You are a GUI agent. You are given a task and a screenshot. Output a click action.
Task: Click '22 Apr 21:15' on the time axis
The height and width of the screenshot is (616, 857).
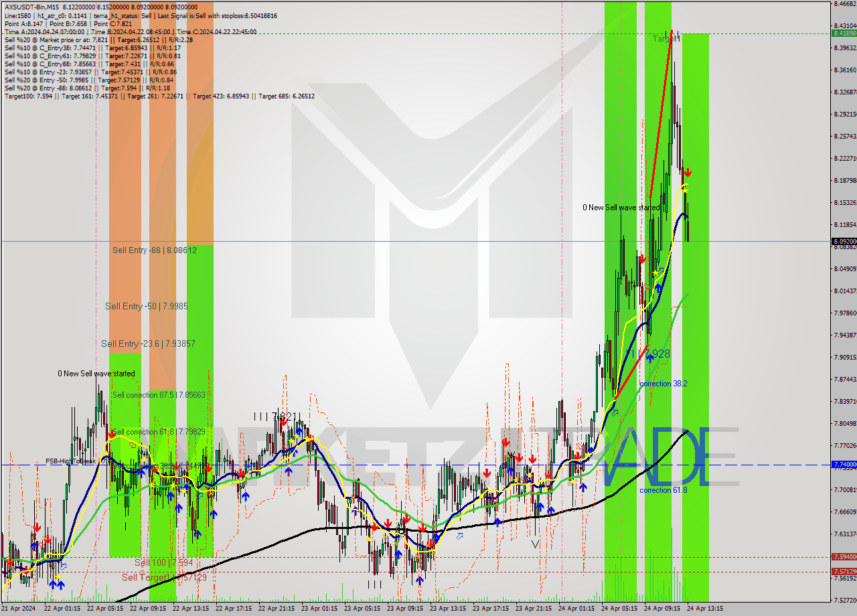tap(277, 609)
